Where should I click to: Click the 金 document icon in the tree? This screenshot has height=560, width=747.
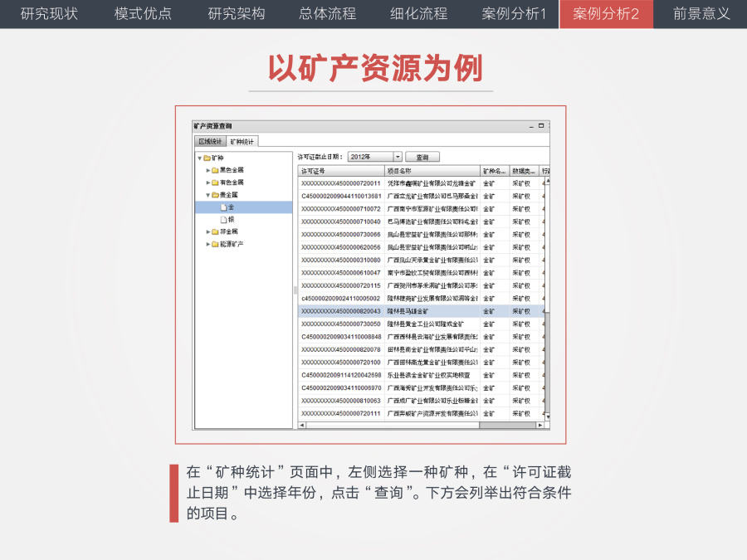click(x=223, y=207)
